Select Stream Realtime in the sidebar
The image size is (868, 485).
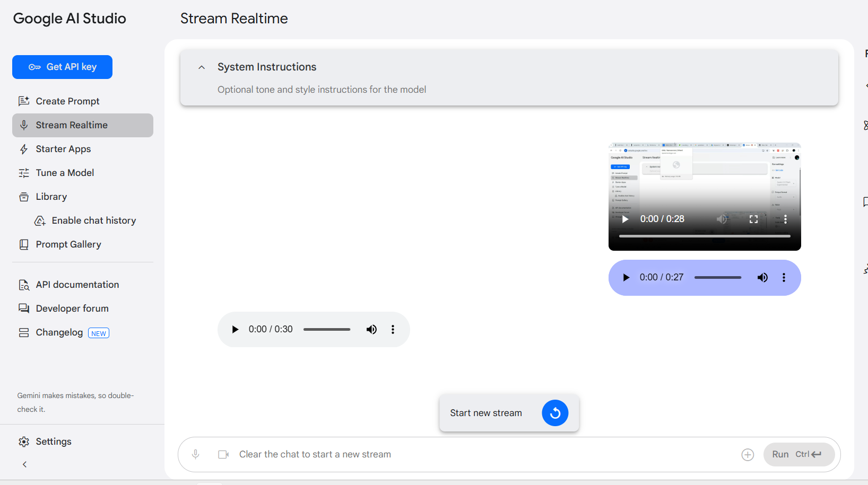click(83, 125)
